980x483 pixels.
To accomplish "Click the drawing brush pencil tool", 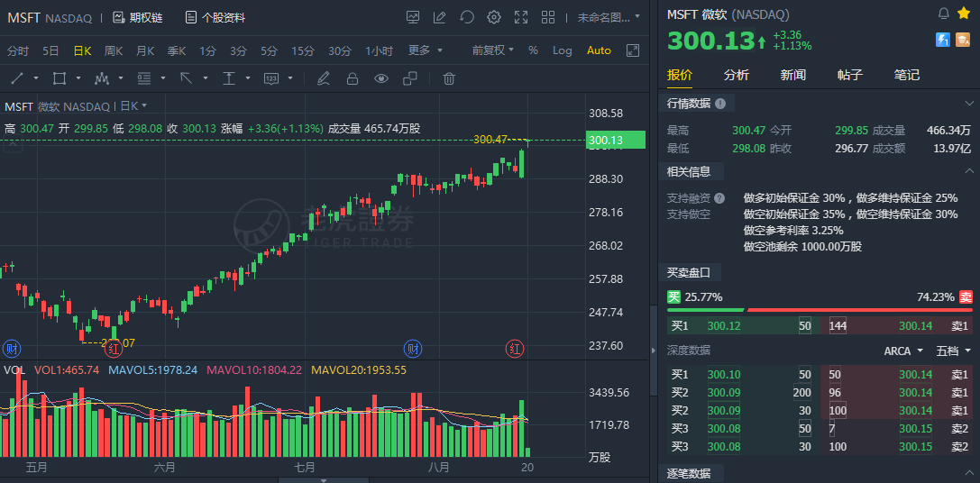I will (x=323, y=78).
